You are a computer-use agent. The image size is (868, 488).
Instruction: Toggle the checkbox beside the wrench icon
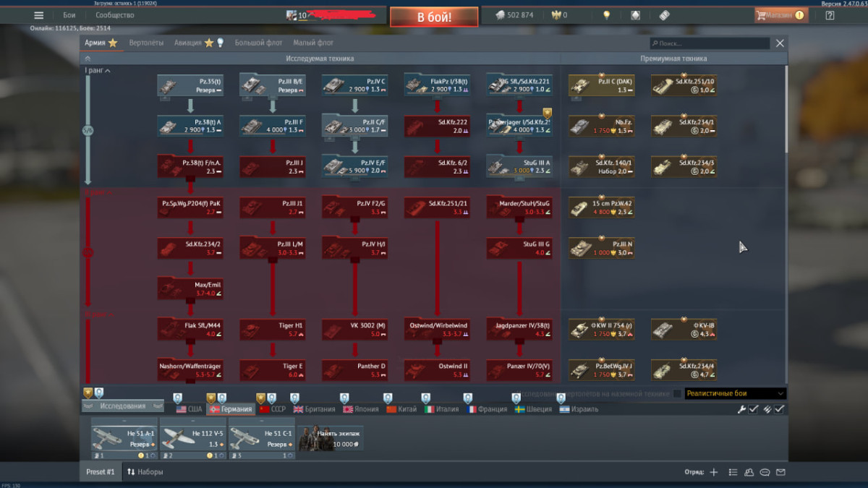pyautogui.click(x=754, y=409)
